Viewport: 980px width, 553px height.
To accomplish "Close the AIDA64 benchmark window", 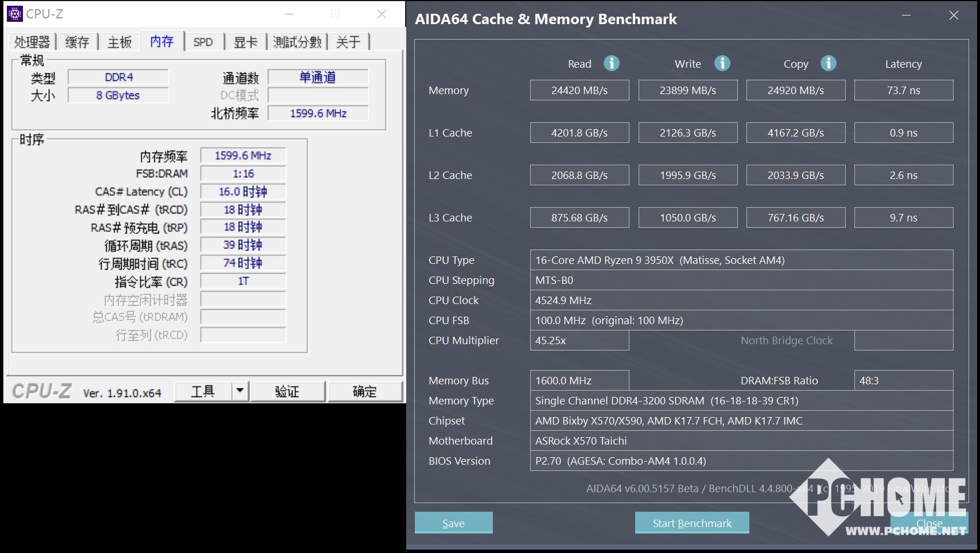I will [954, 15].
